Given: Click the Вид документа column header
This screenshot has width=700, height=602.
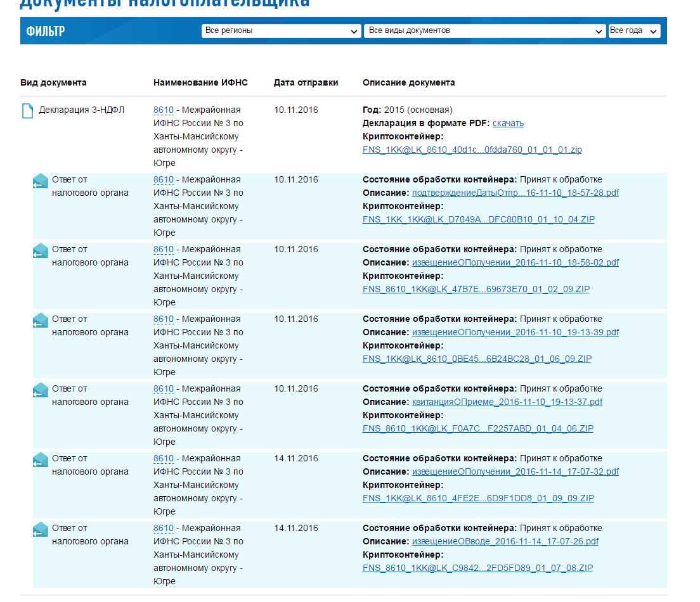Looking at the screenshot, I should tap(53, 82).
